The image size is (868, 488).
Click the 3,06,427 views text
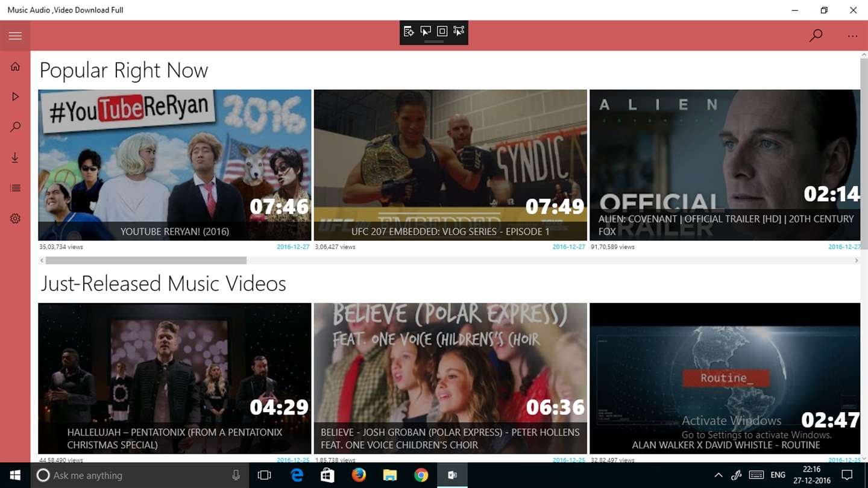(x=335, y=247)
